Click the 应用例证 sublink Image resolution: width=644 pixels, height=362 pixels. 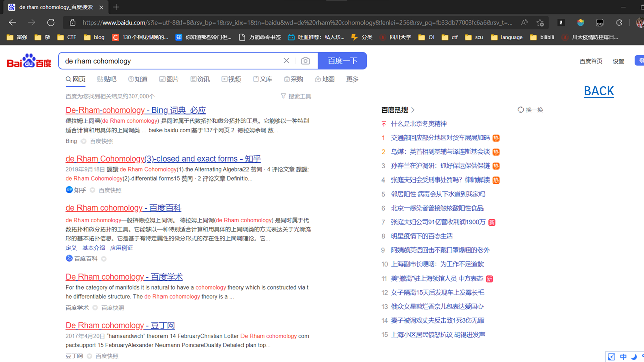[121, 248]
